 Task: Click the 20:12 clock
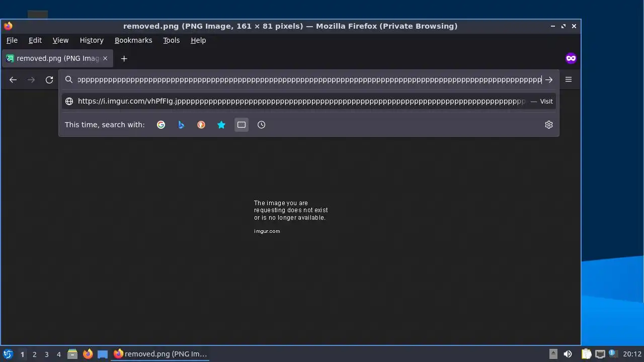(632, 354)
